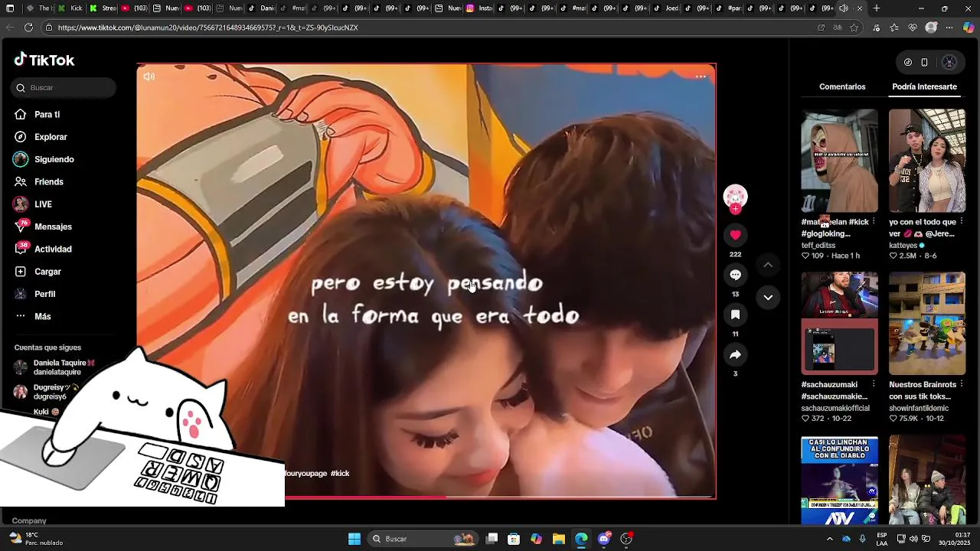Open sachauzumakiofficial profile link

coord(835,409)
